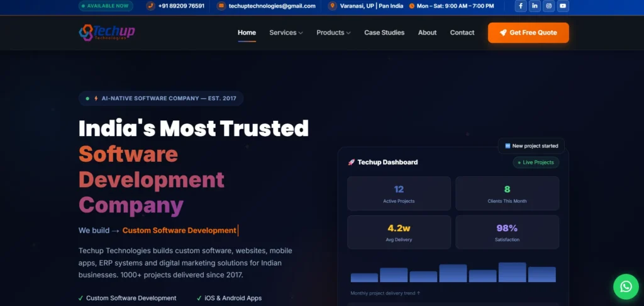Screen dimensions: 644x306
Task: Expand the Services dropdown menu
Action: click(x=286, y=33)
